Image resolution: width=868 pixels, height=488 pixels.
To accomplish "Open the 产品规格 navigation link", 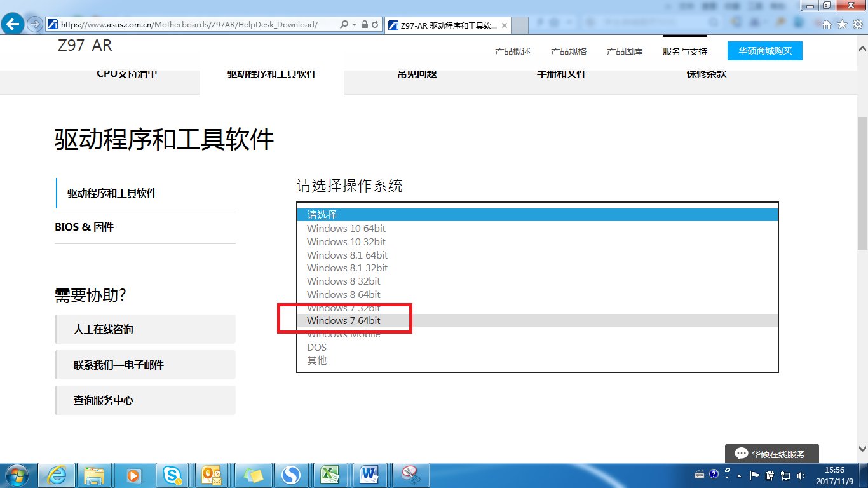I will [x=569, y=51].
